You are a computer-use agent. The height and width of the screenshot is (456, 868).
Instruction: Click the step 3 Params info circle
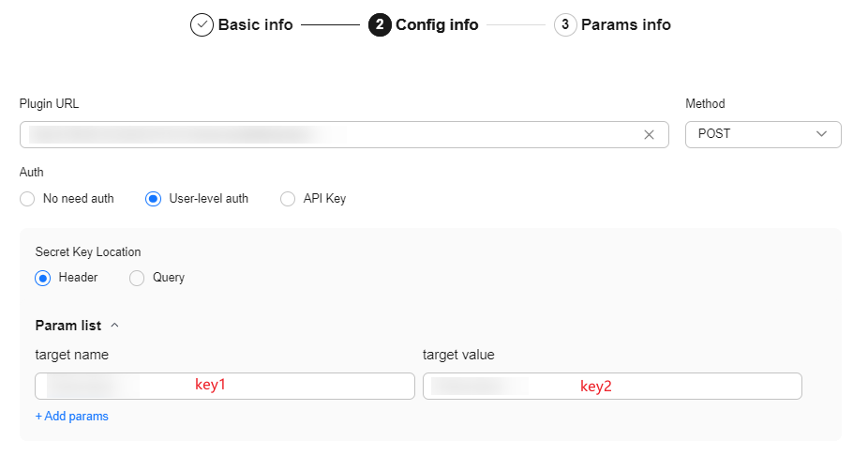pyautogui.click(x=565, y=25)
